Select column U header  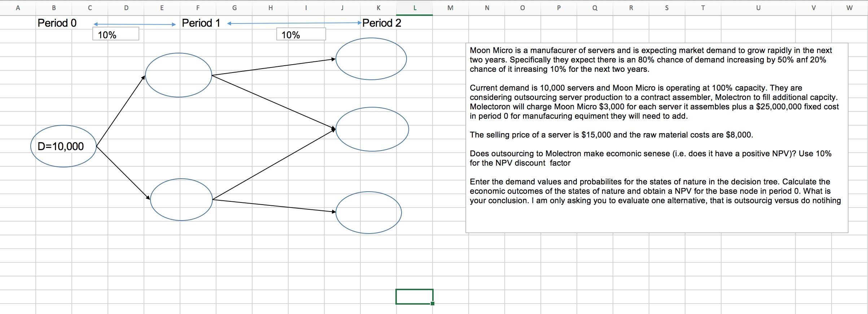[758, 8]
